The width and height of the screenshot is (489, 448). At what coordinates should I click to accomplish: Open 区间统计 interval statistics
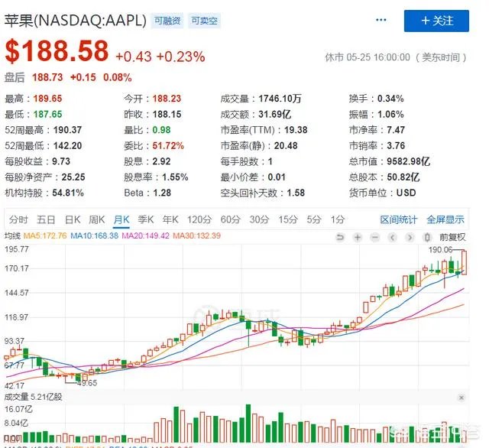tap(398, 219)
